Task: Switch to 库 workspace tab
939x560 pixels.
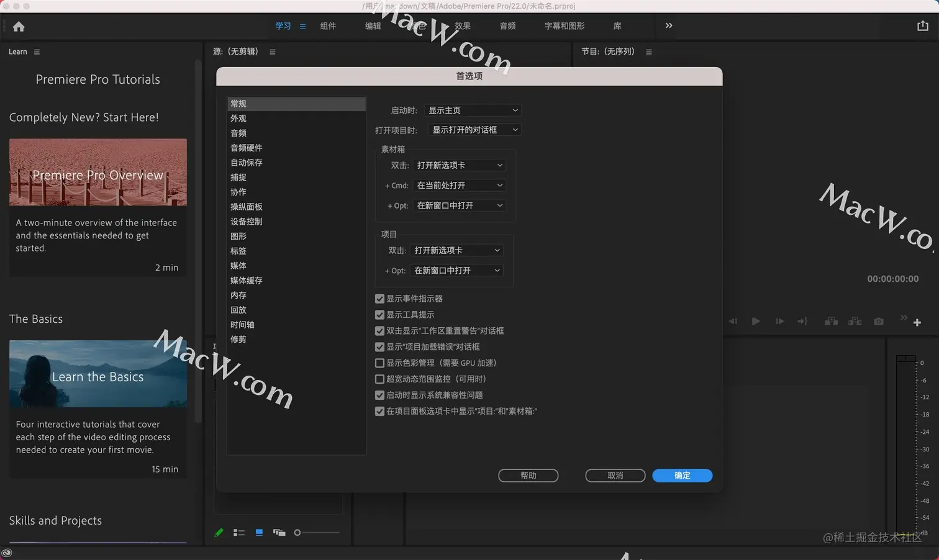Action: click(617, 26)
